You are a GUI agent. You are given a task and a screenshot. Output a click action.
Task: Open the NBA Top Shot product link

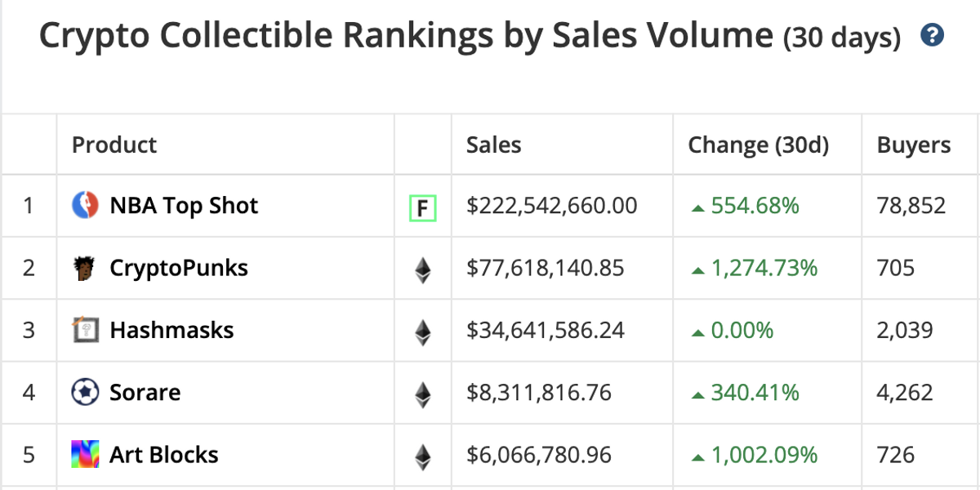(x=184, y=206)
